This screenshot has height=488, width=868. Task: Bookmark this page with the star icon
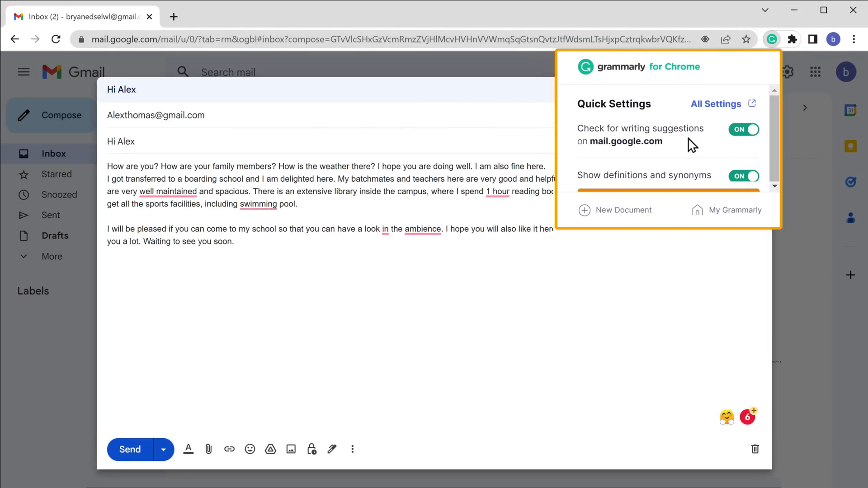746,39
